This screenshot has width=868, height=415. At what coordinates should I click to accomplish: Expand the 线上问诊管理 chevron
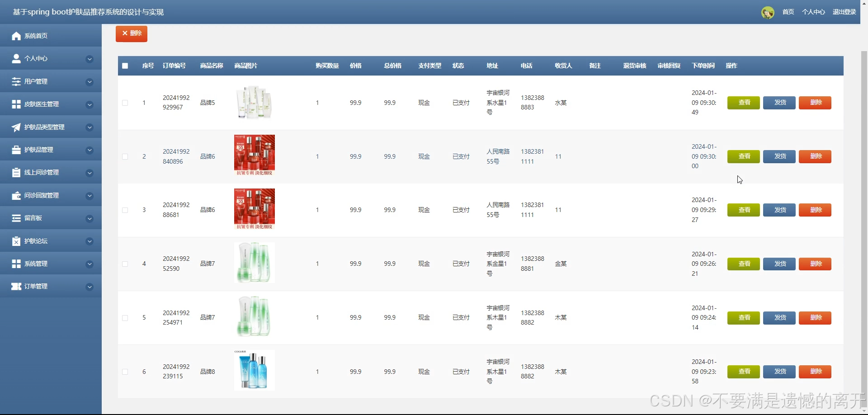coord(90,173)
